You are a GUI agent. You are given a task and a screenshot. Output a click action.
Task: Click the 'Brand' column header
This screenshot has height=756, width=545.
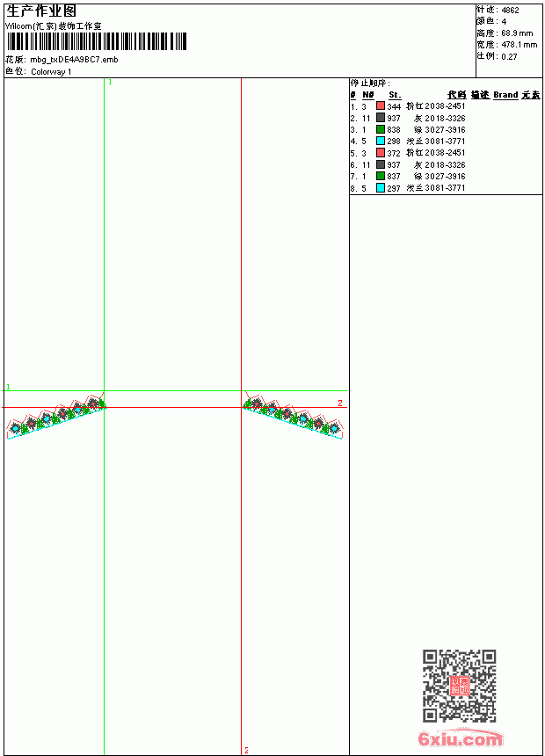(505, 95)
